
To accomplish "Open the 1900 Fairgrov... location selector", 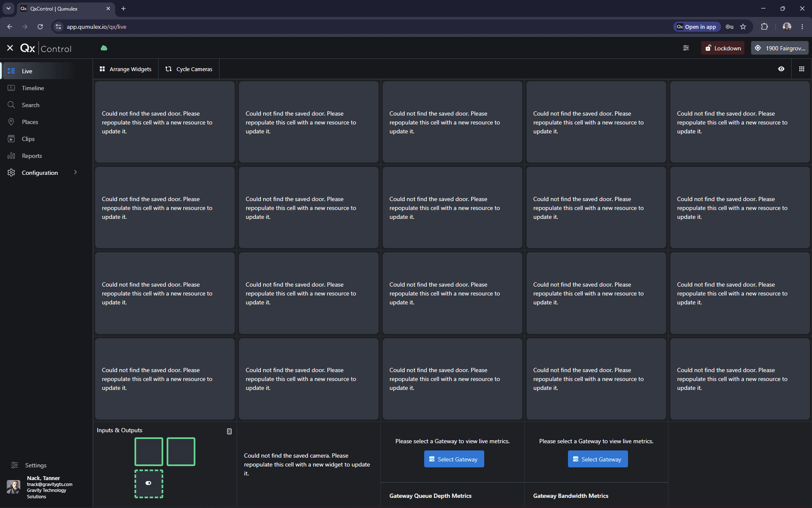I will [x=780, y=48].
